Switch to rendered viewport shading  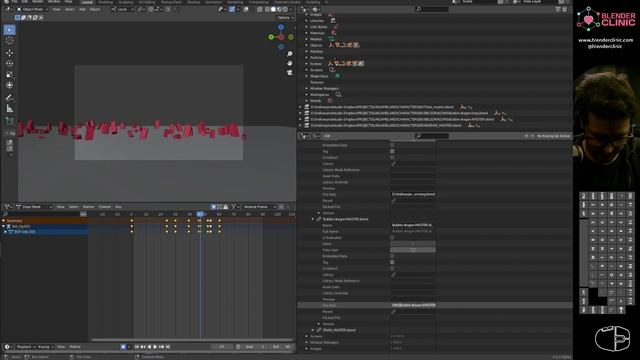(x=285, y=9)
